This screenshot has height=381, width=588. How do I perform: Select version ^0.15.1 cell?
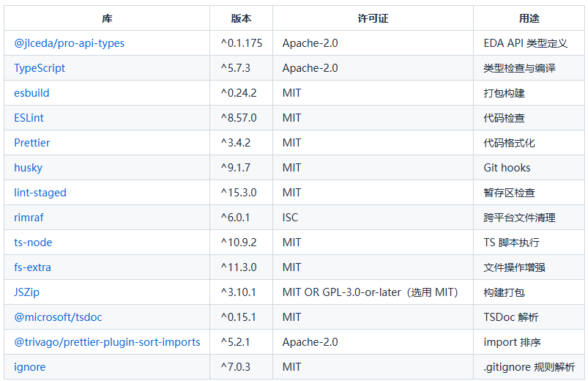(x=241, y=317)
